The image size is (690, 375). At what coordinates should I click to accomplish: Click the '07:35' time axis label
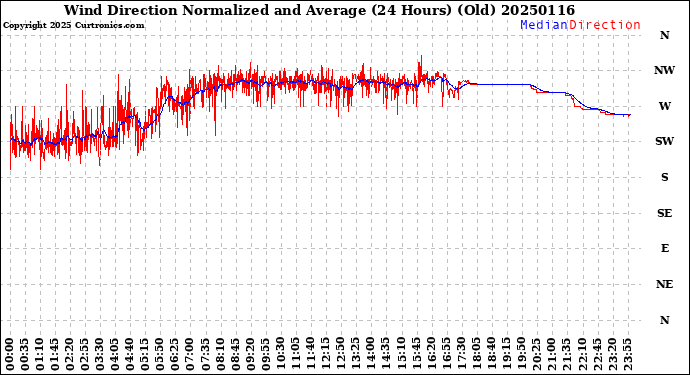[205, 354]
